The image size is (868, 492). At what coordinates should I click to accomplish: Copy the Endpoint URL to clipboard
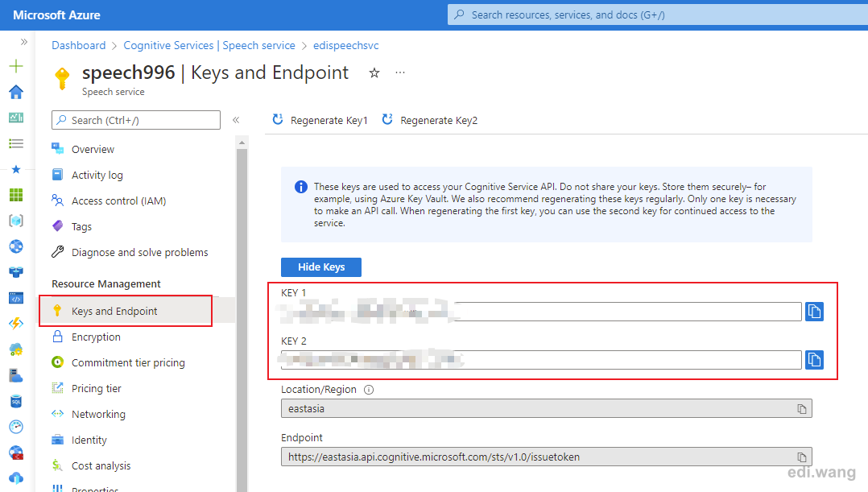(802, 457)
